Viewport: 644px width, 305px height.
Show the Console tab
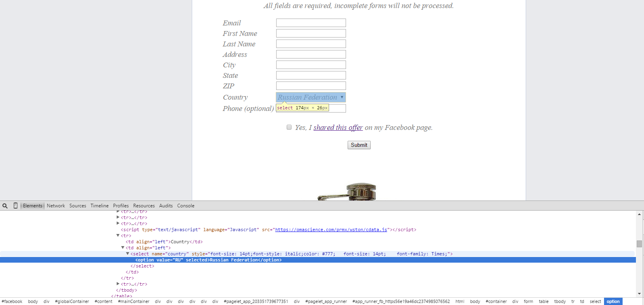186,206
